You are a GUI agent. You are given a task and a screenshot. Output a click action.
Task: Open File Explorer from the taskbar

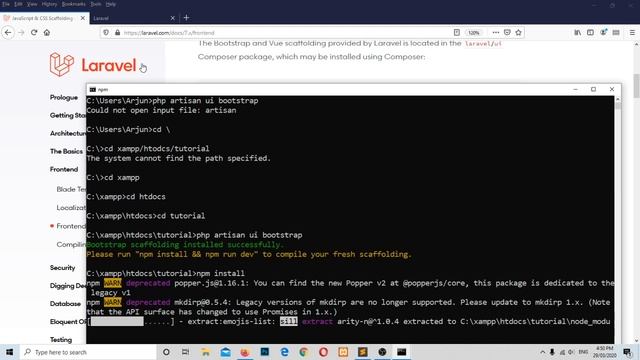point(205,352)
